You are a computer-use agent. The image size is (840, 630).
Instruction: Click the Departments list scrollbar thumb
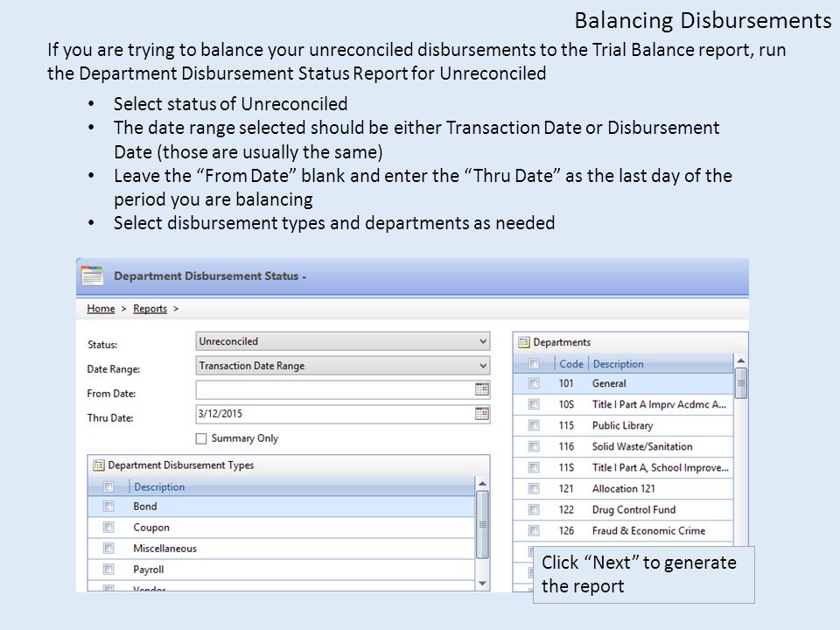click(741, 383)
